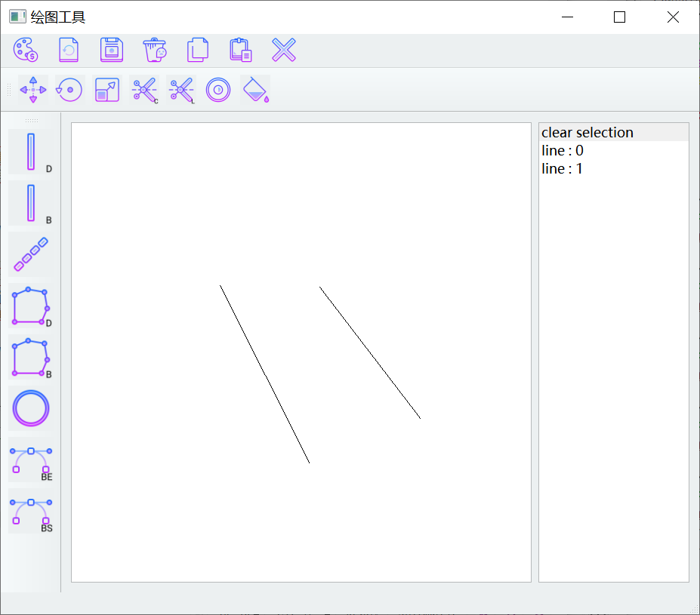This screenshot has width=700, height=615.
Task: Select the polygon tool labeled D
Action: (x=31, y=306)
